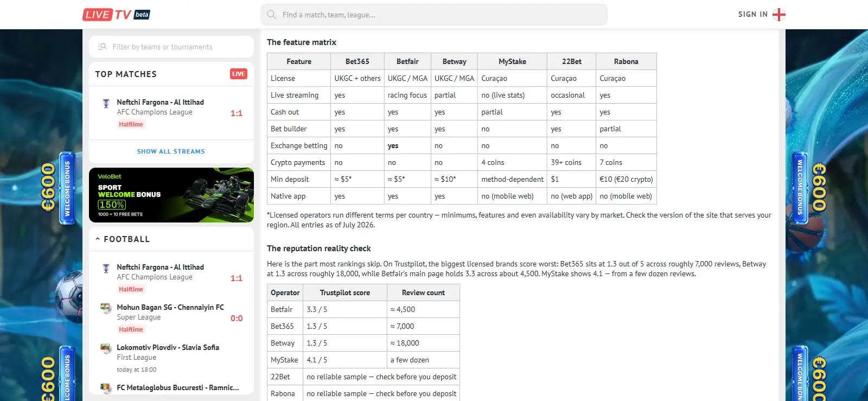Open the LIVE TV beta logo

click(x=116, y=15)
